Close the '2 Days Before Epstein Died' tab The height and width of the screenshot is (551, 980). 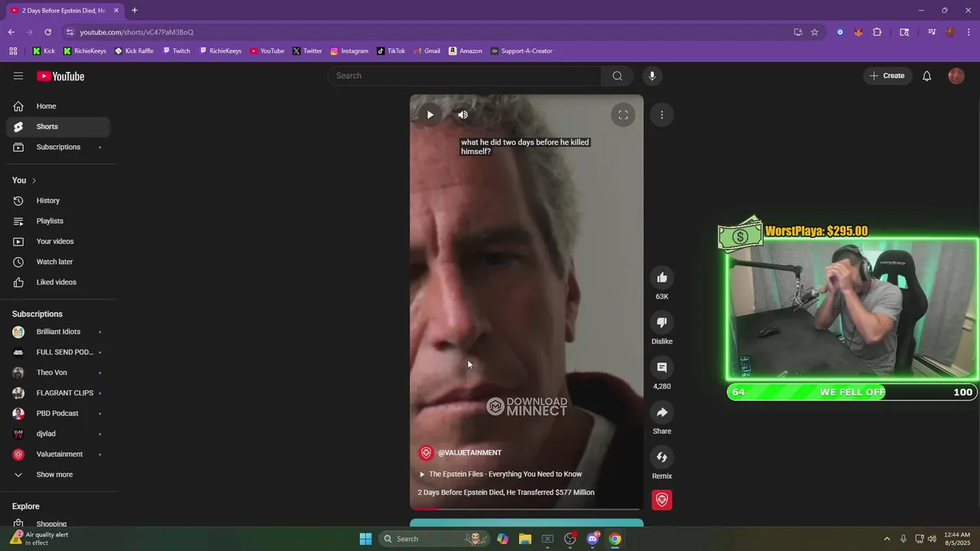(x=116, y=11)
